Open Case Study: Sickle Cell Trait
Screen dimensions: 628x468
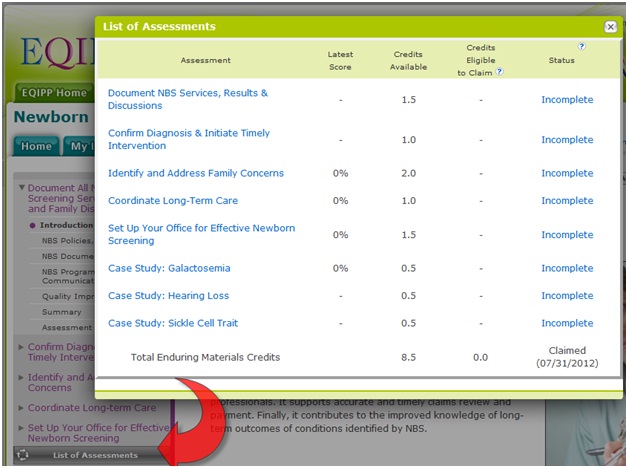(x=172, y=323)
